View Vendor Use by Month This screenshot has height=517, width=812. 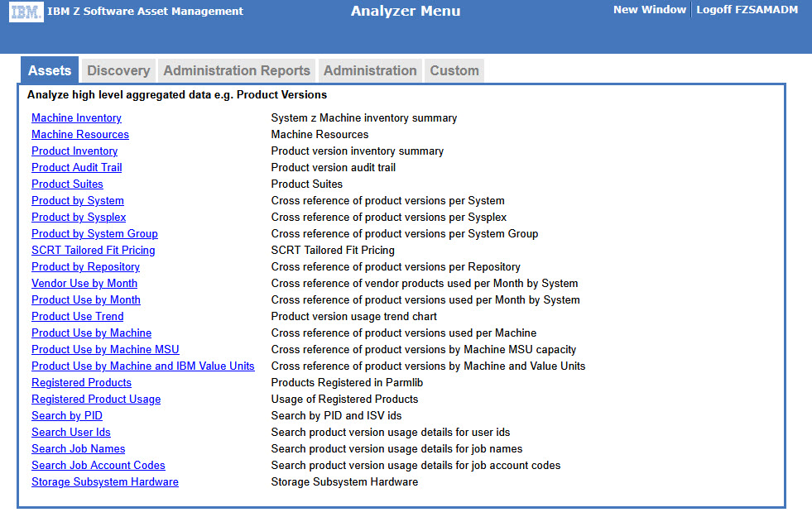pos(84,284)
